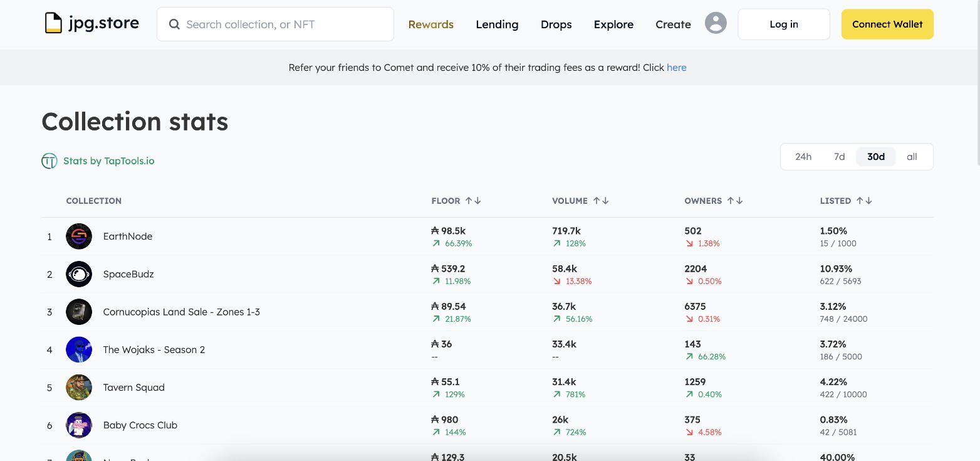Open the user profile avatar icon

tap(716, 24)
